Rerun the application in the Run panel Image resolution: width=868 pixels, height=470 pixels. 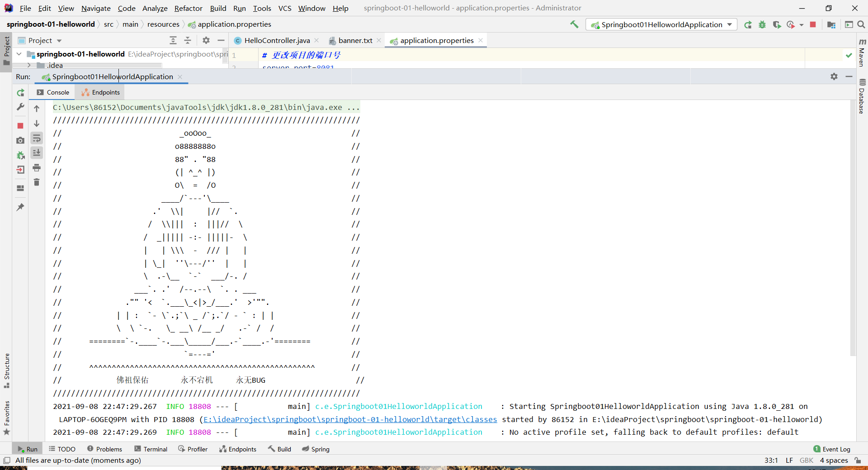coord(20,93)
